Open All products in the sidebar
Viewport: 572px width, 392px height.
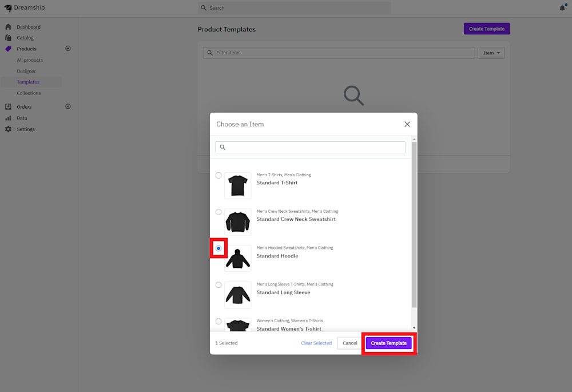(30, 60)
